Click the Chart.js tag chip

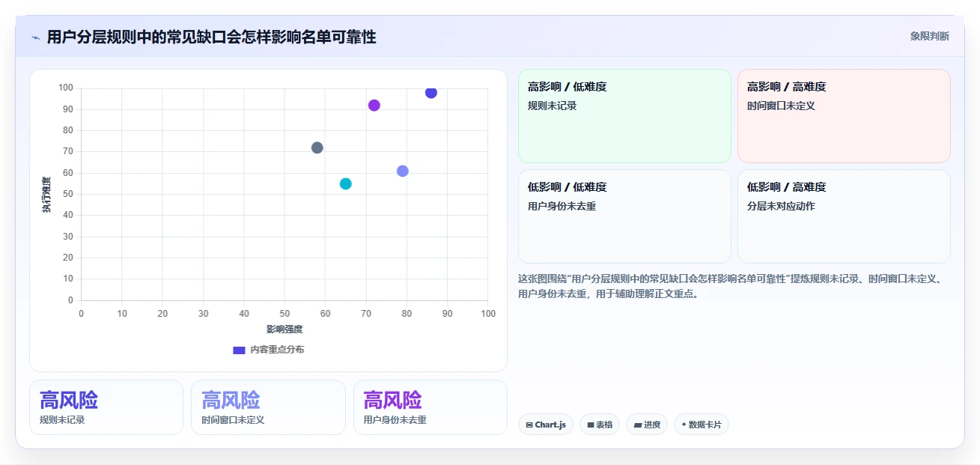tap(546, 425)
